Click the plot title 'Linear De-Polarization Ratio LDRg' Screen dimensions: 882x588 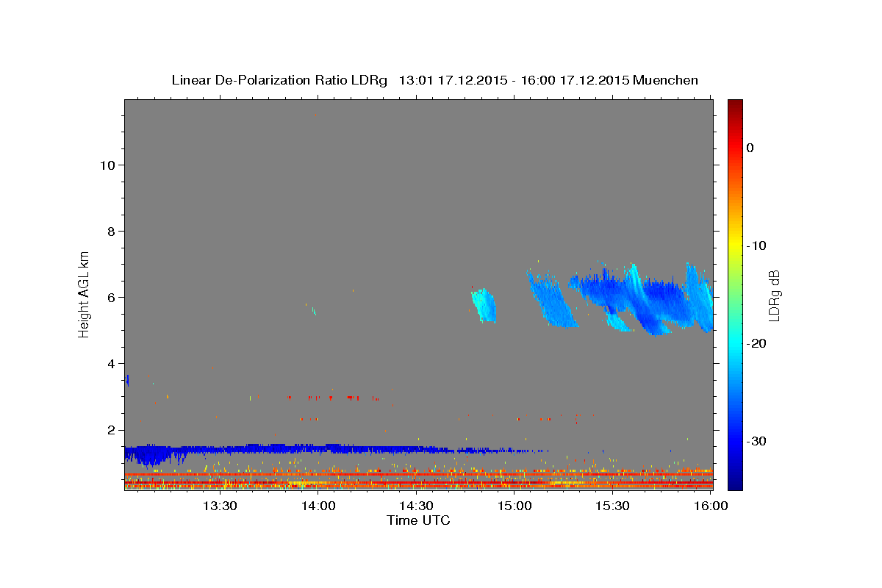(x=279, y=80)
